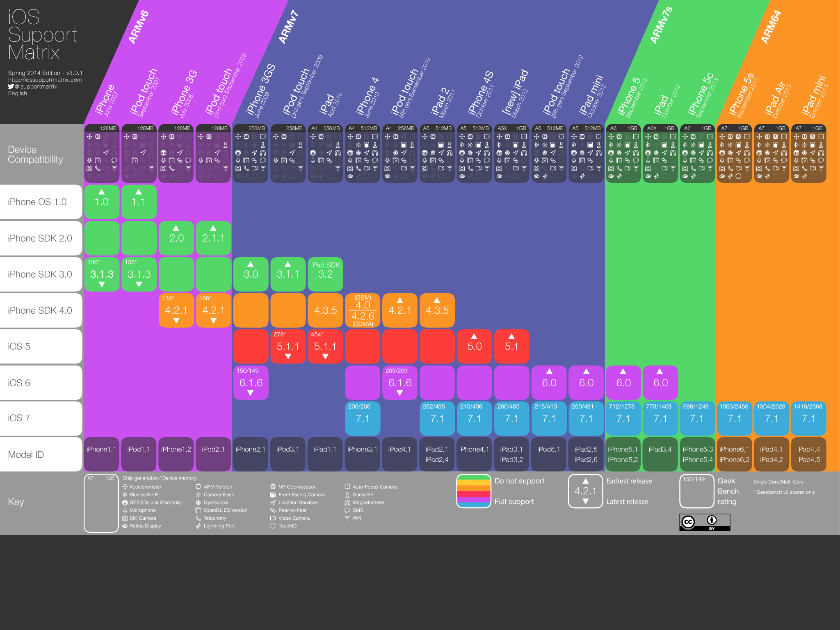840x630 pixels.
Task: Select the Peer-to-Peer key icon
Action: pos(273,510)
